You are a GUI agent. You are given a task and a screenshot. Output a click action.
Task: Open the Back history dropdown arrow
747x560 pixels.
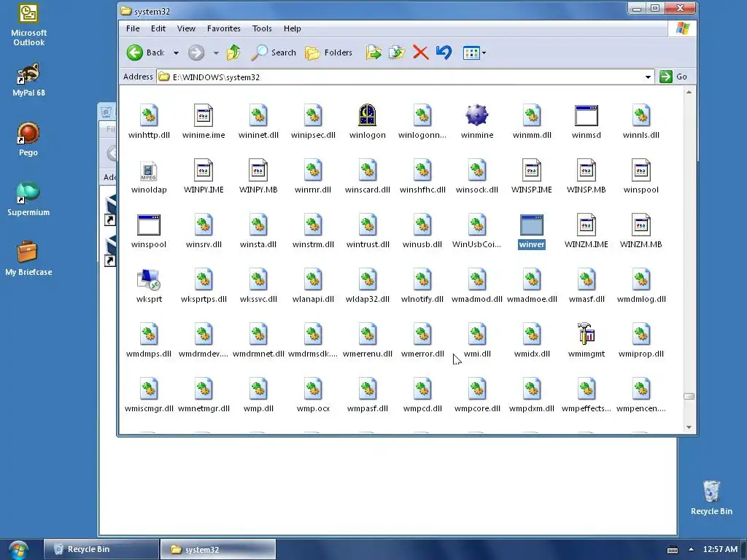coord(176,52)
